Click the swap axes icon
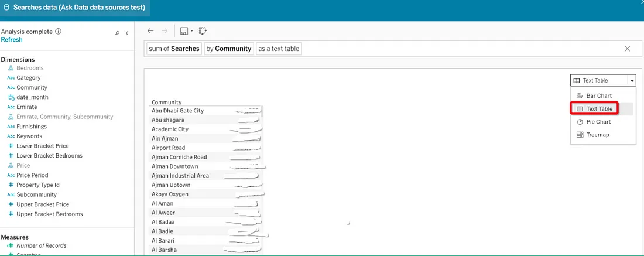Image resolution: width=644 pixels, height=256 pixels. (203, 31)
